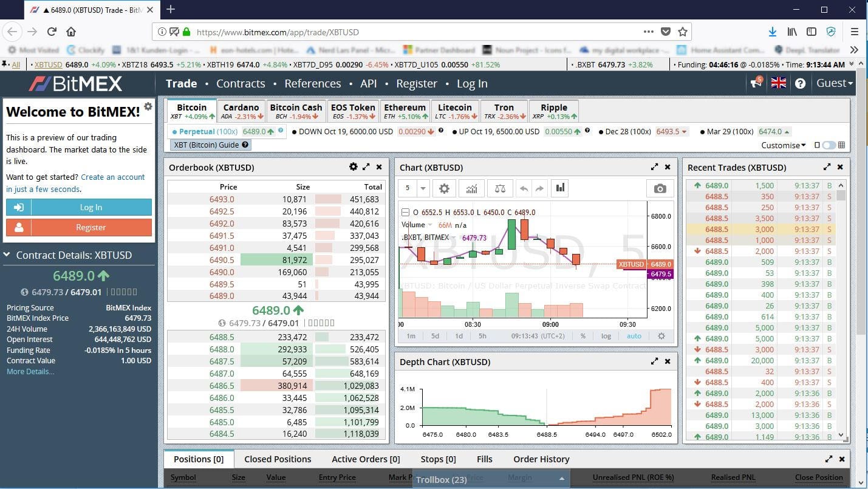Image resolution: width=868 pixels, height=489 pixels.
Task: Reload the page
Action: coord(52,32)
